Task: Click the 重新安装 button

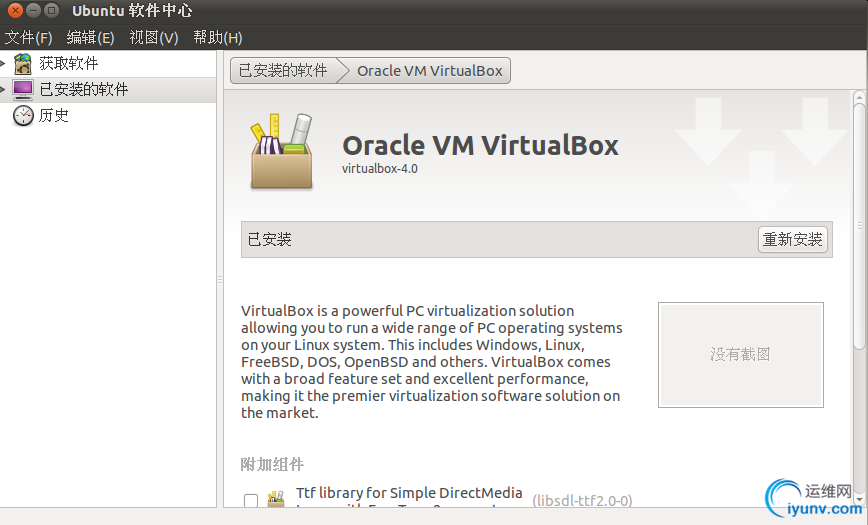Action: pyautogui.click(x=793, y=239)
